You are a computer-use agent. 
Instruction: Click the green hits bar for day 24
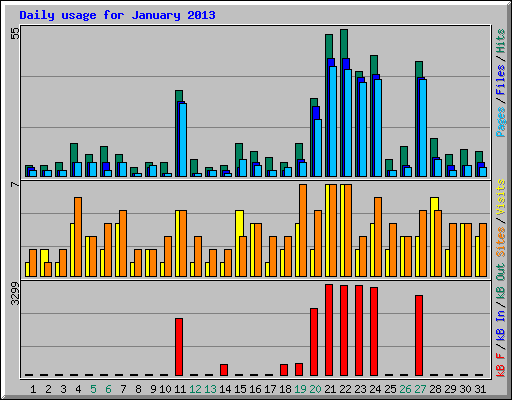(x=374, y=65)
